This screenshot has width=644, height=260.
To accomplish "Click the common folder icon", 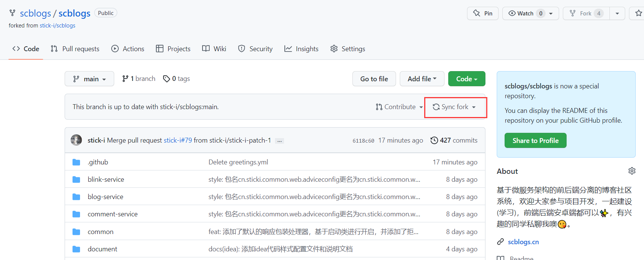I will coord(76,232).
